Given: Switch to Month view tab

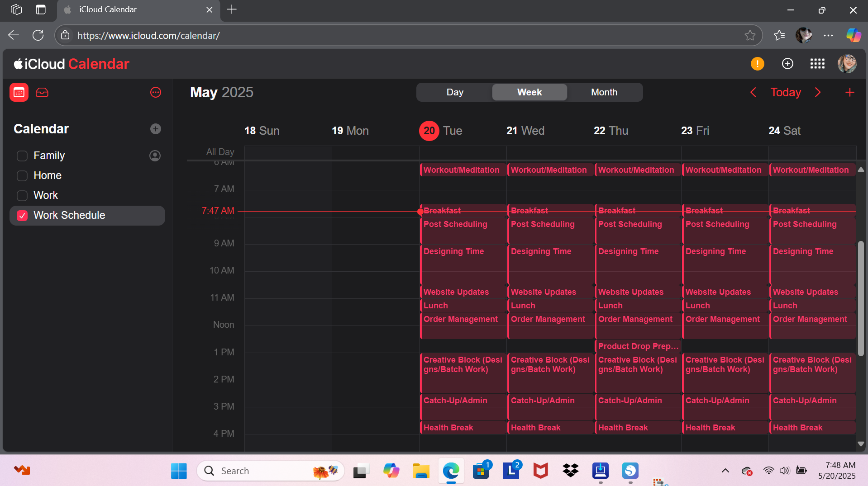Looking at the screenshot, I should [604, 92].
